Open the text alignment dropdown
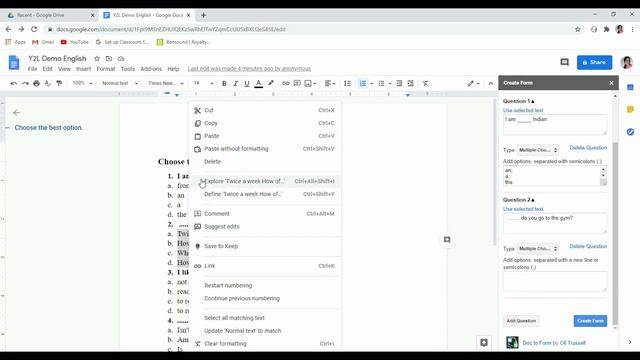The image size is (640, 360). 330,83
